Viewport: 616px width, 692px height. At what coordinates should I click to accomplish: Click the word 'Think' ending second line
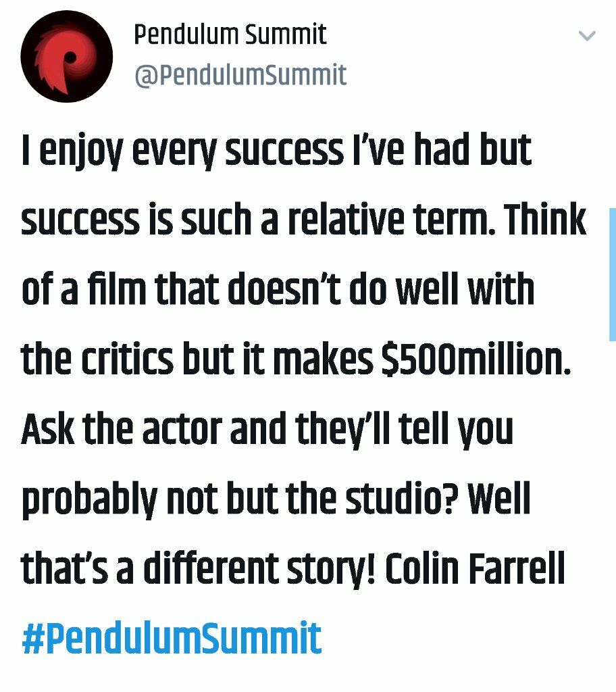pos(546,220)
